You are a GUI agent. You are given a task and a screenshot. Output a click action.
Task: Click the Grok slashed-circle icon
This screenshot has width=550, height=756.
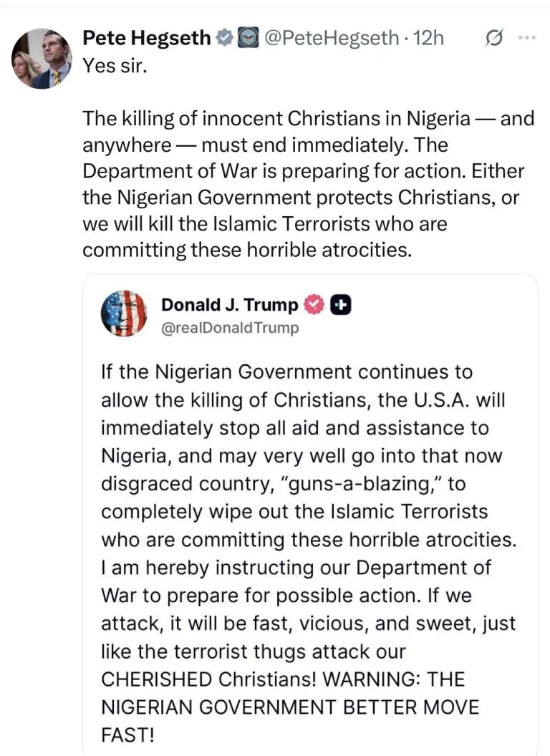pyautogui.click(x=493, y=39)
